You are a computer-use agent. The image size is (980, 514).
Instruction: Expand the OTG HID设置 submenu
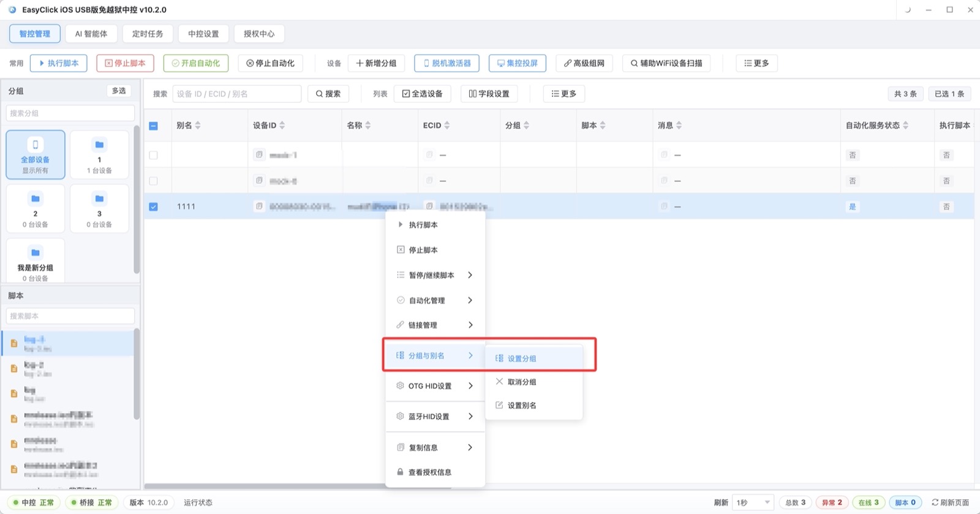coord(435,386)
